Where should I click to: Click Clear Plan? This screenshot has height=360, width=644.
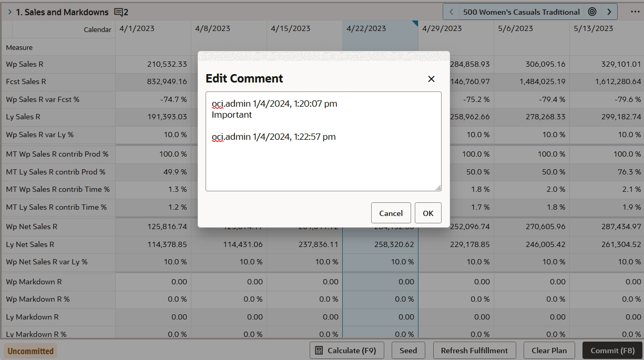point(549,350)
